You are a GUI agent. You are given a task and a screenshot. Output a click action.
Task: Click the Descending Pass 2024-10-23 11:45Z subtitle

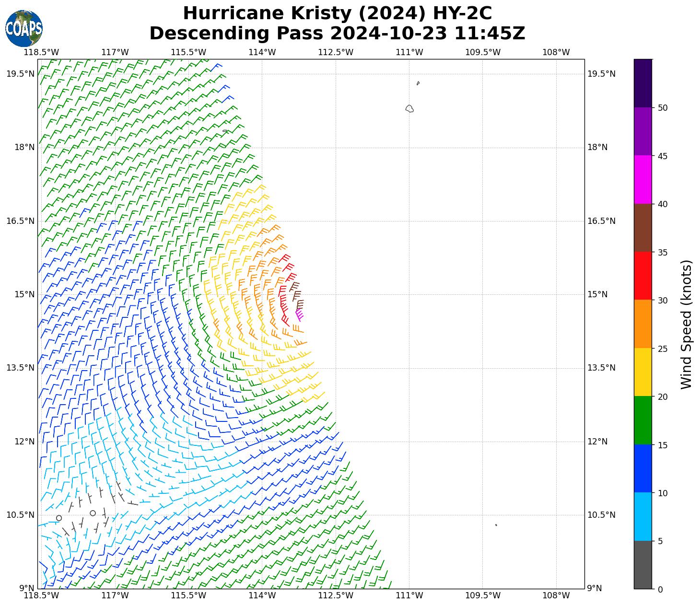pyautogui.click(x=337, y=34)
